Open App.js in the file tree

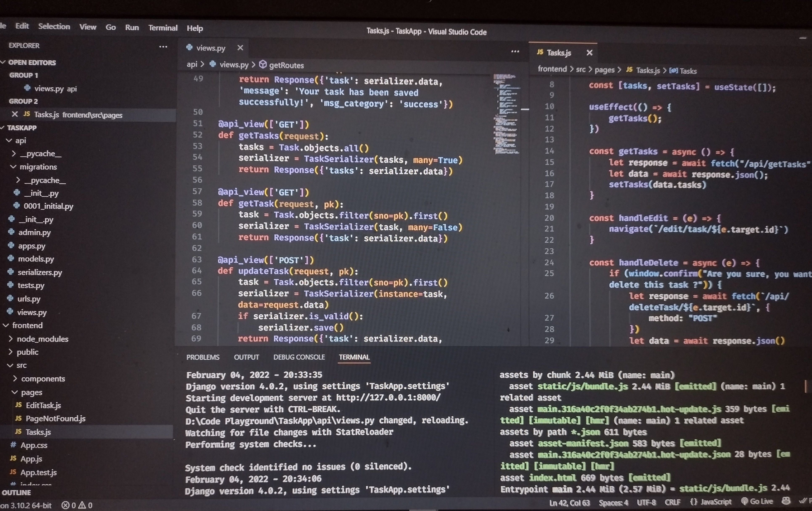pos(31,459)
